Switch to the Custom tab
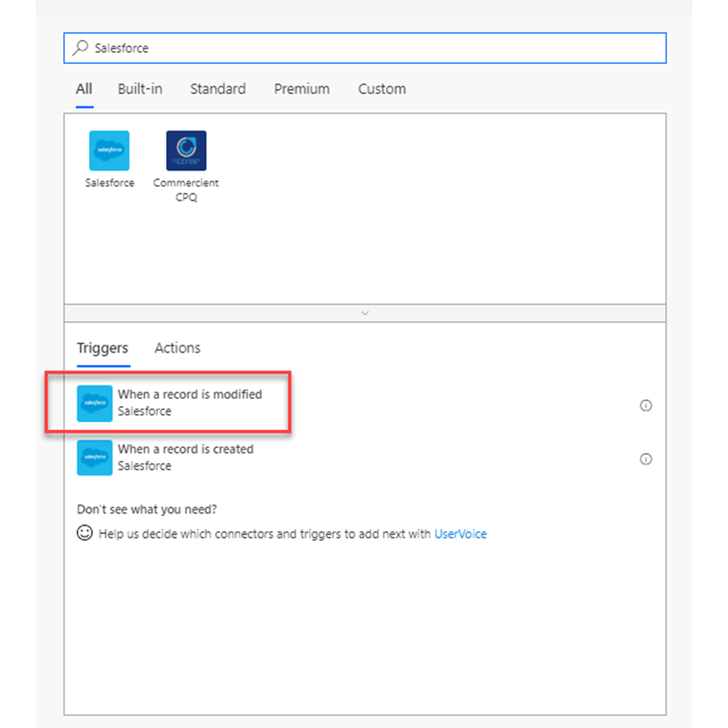The height and width of the screenshot is (728, 728). [382, 89]
